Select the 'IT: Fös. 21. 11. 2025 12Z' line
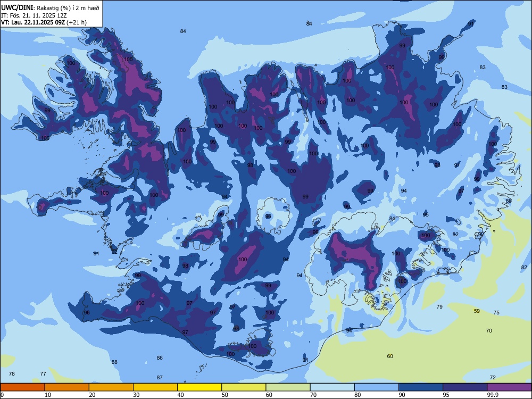The image size is (532, 399). click(x=34, y=15)
